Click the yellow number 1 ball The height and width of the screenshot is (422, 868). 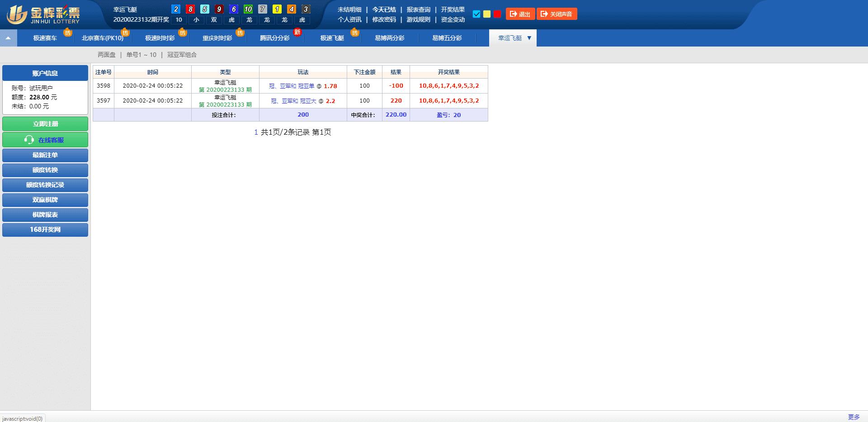point(277,9)
